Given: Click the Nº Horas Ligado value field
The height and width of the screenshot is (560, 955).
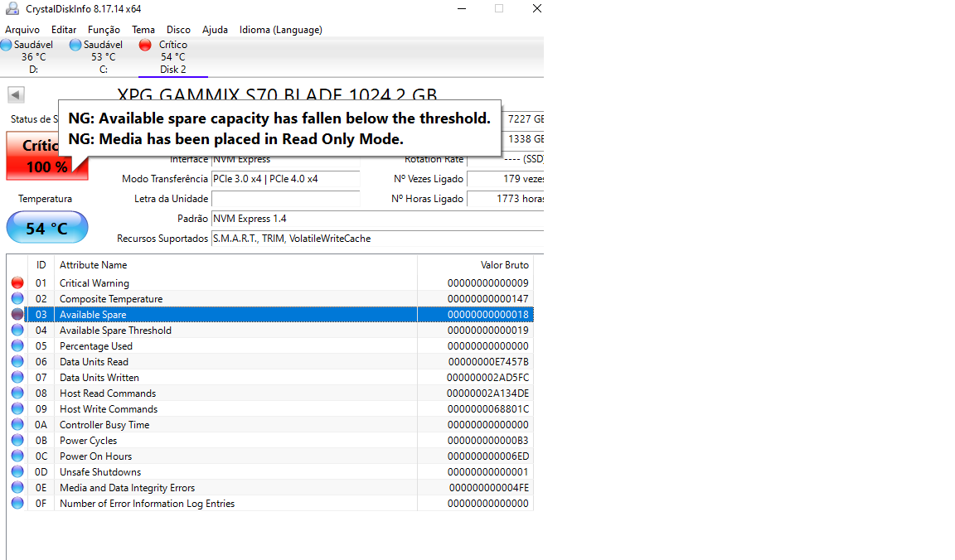Looking at the screenshot, I should (x=506, y=199).
